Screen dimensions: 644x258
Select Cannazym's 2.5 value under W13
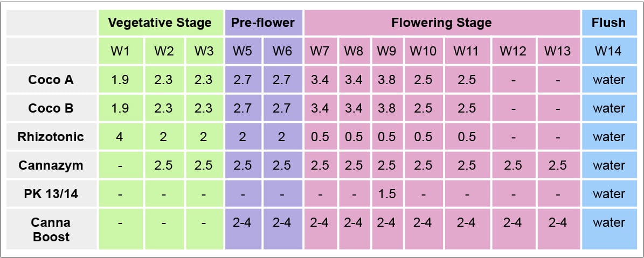[557, 165]
